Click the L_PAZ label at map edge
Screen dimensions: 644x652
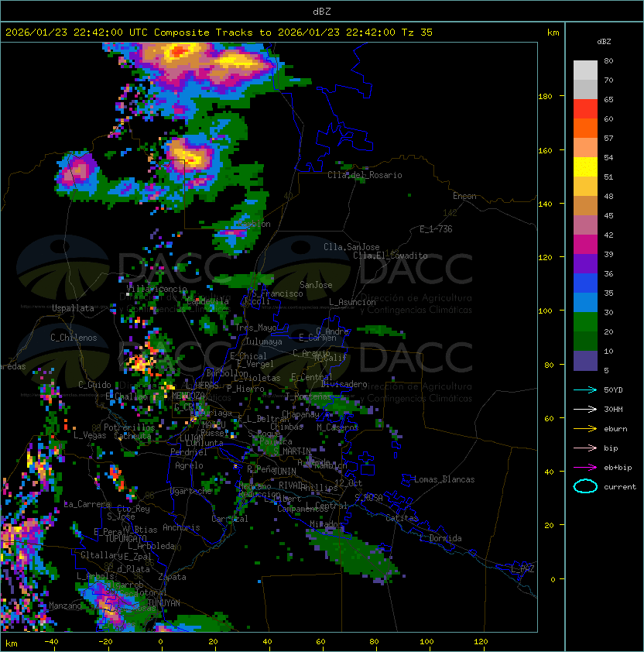pyautogui.click(x=523, y=569)
